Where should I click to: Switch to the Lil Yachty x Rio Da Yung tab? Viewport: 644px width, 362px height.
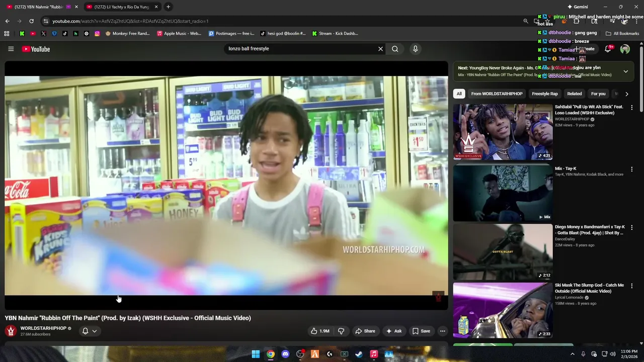click(x=122, y=7)
